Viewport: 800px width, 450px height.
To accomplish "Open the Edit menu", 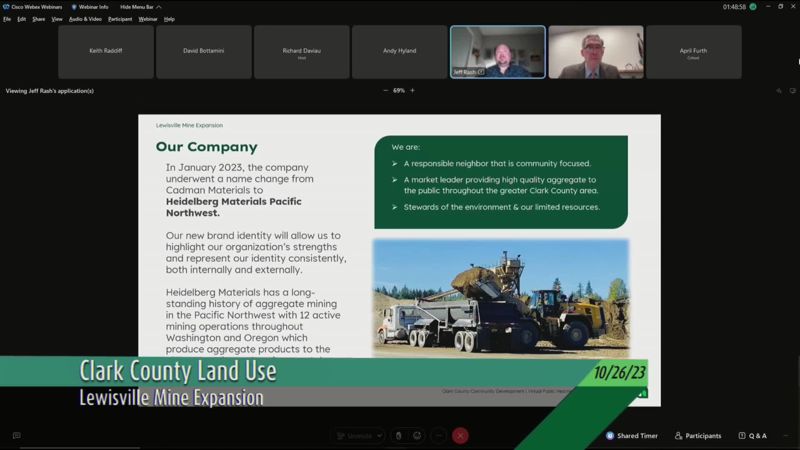I will coord(21,19).
